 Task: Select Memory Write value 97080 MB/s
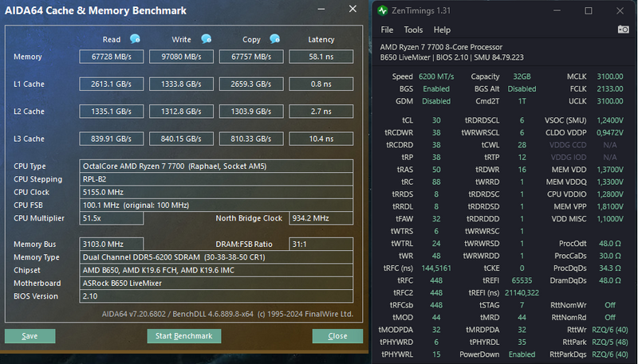182,57
